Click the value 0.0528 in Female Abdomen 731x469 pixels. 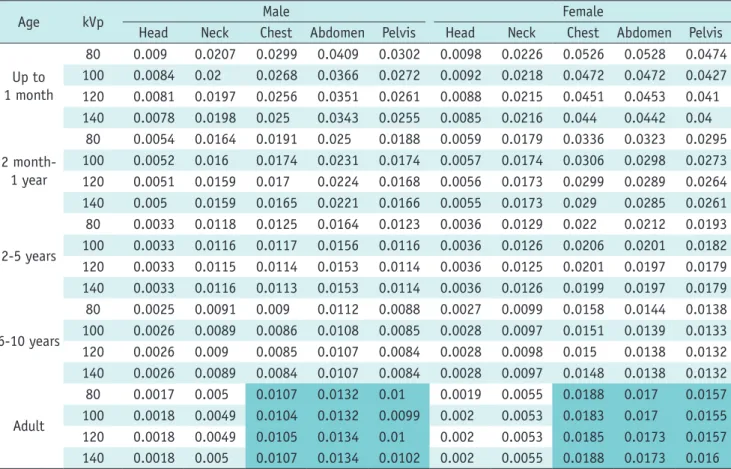click(645, 54)
